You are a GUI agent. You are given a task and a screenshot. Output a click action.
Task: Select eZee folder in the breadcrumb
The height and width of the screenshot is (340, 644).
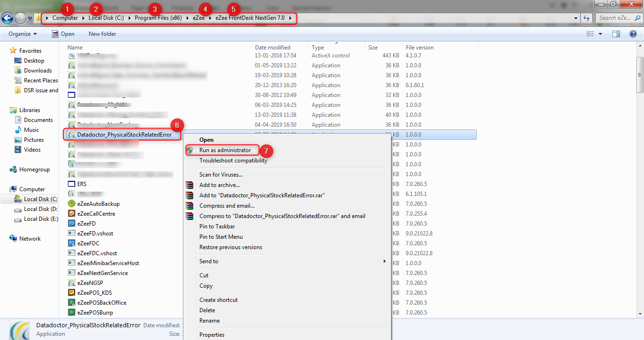tap(198, 18)
